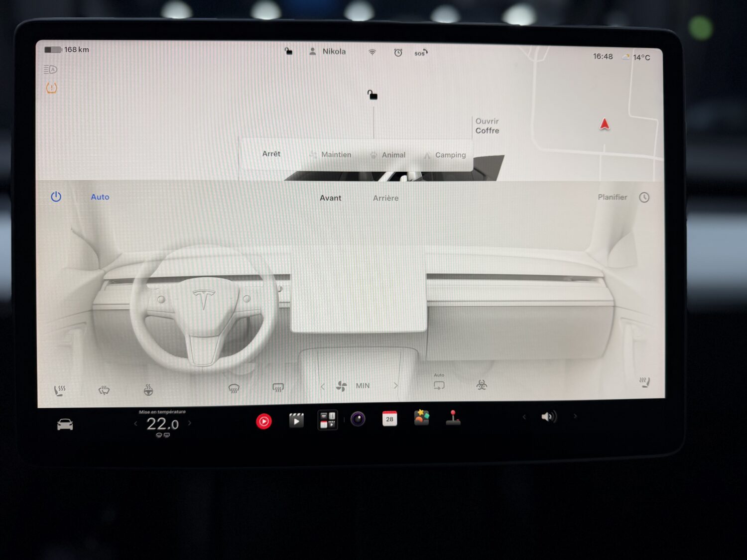747x560 pixels.
Task: Open the all-apps launcher grid
Action: click(x=328, y=420)
